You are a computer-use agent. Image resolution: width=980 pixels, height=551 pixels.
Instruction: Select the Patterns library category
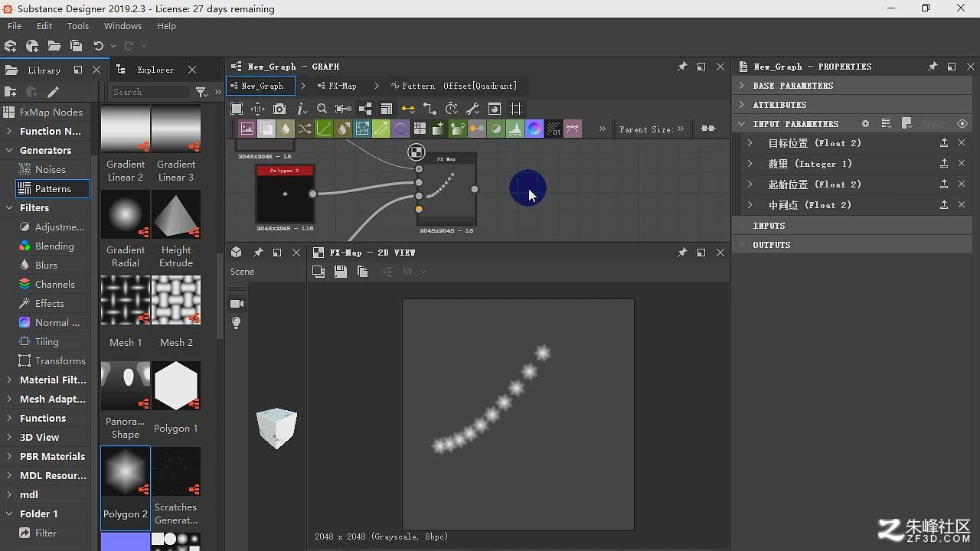(53, 188)
